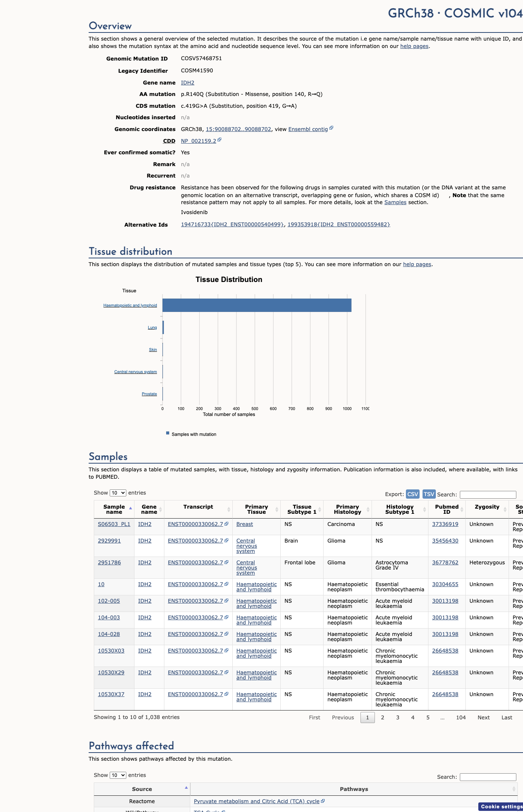Follow Samples link in Drug resistance note
This screenshot has width=523, height=812.
click(x=395, y=202)
